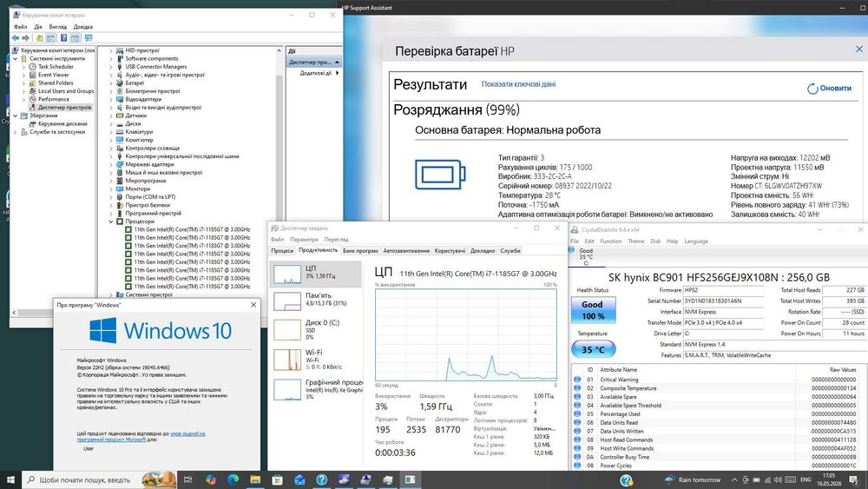868x489 pixels.
Task: Click the taskbar search input field
Action: click(x=89, y=479)
